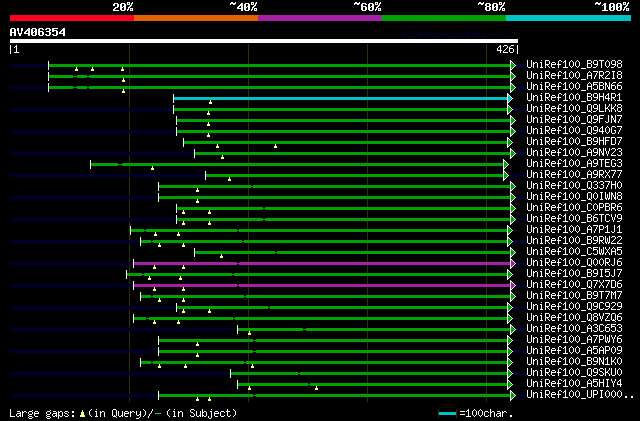Click the UniRef100_B9I5J7 label
The image size is (640, 421).
[574, 274]
